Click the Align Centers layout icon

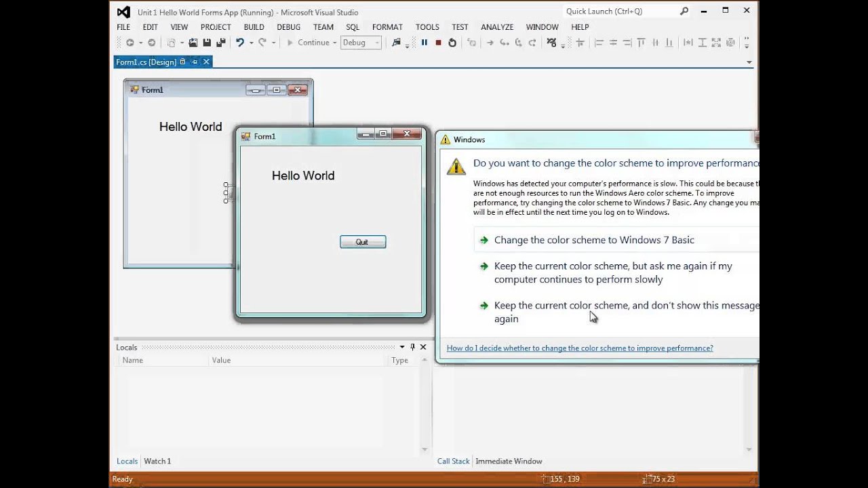pyautogui.click(x=613, y=43)
